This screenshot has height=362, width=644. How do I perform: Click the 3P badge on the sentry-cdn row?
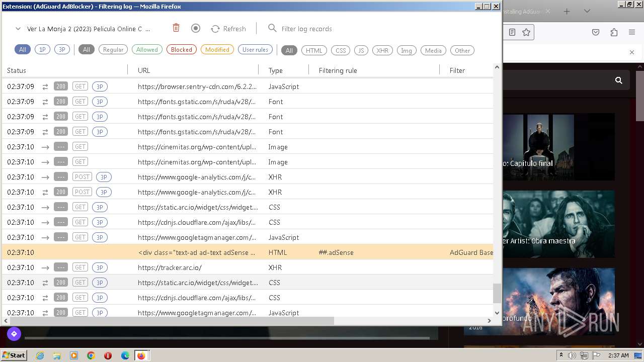click(100, 86)
